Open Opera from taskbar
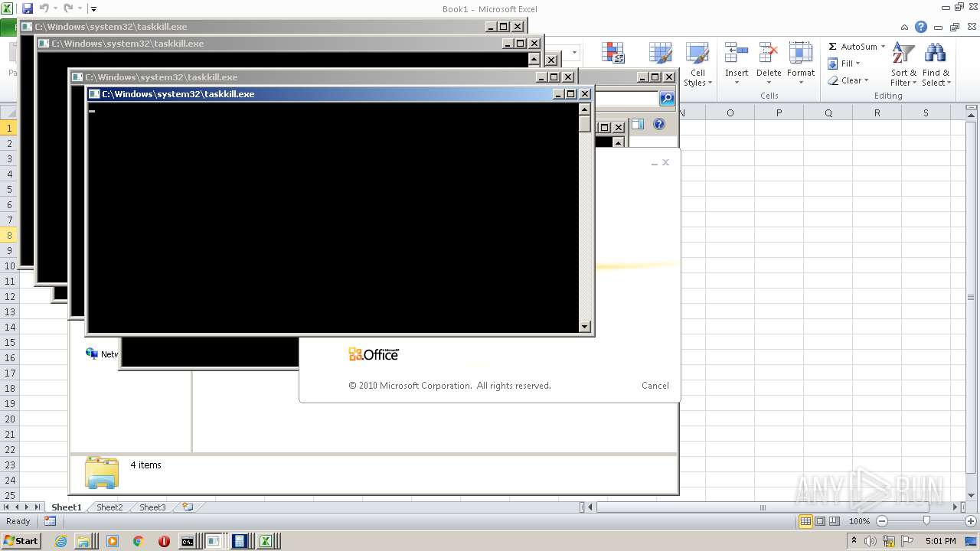The height and width of the screenshot is (551, 980). [164, 541]
